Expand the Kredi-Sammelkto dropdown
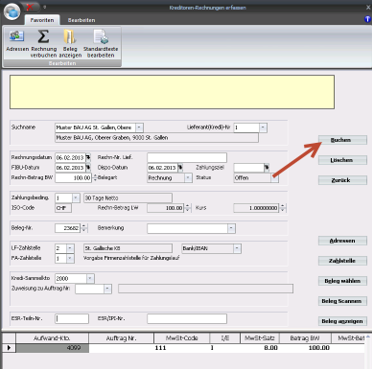Viewport: 372px width, 369px height. [x=90, y=278]
